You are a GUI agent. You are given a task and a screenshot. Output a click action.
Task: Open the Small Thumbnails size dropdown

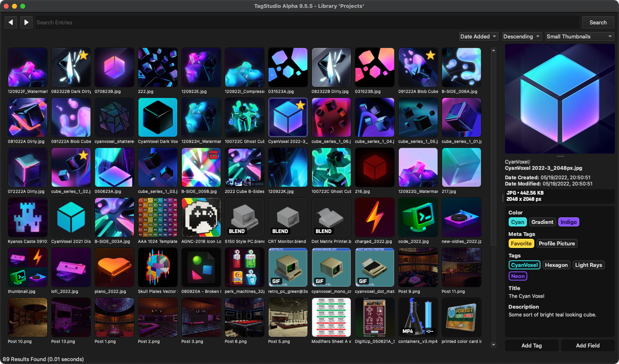pyautogui.click(x=579, y=36)
